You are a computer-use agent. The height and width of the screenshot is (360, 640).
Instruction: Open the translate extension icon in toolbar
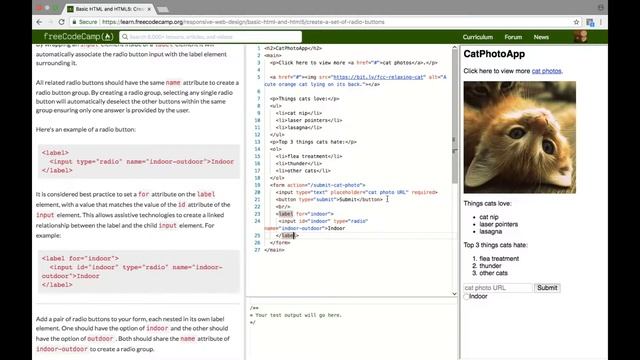coord(590,22)
